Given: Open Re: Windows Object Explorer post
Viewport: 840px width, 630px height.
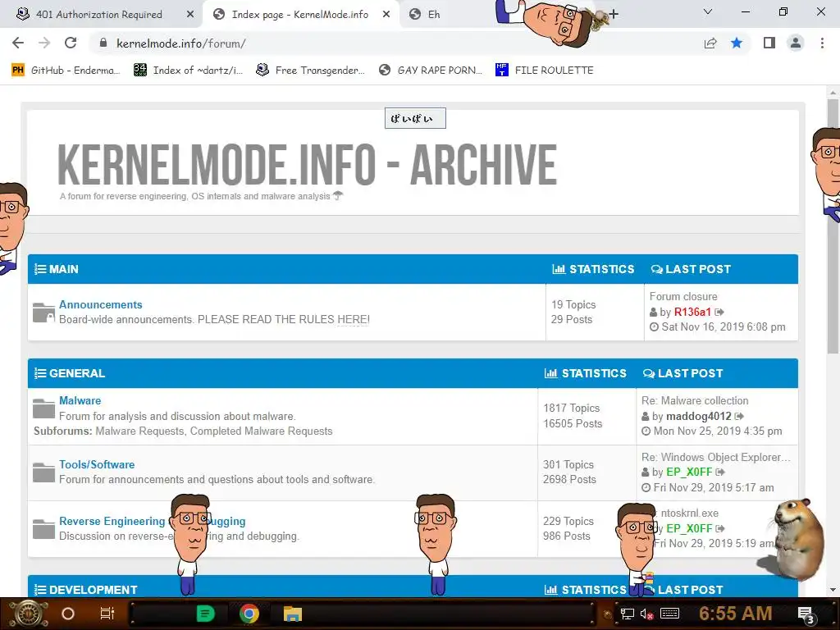Looking at the screenshot, I should (x=715, y=457).
